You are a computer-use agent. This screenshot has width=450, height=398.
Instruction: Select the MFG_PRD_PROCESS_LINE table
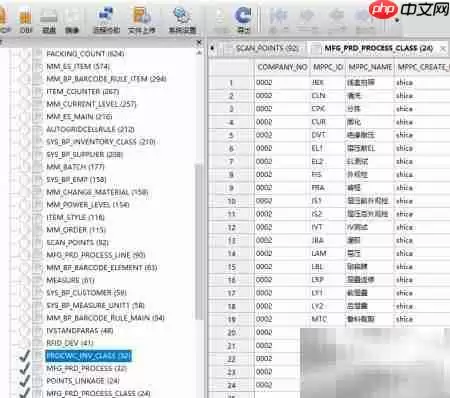pyautogui.click(x=96, y=255)
